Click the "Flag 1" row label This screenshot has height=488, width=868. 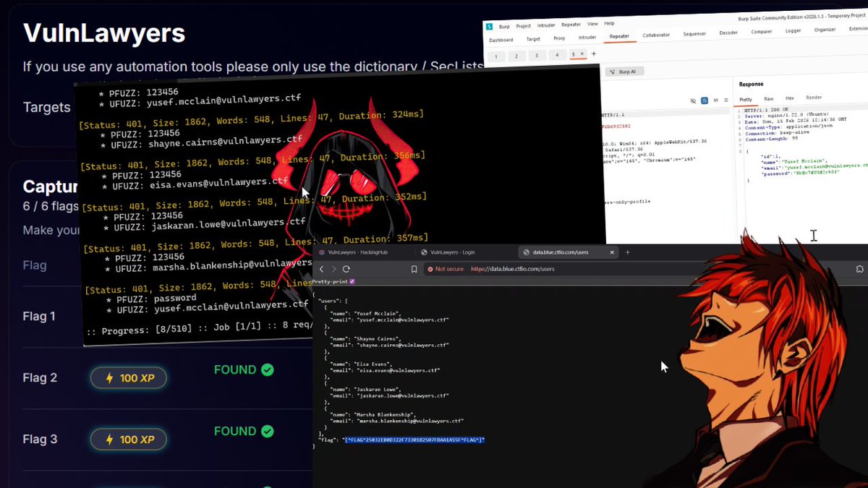click(39, 316)
